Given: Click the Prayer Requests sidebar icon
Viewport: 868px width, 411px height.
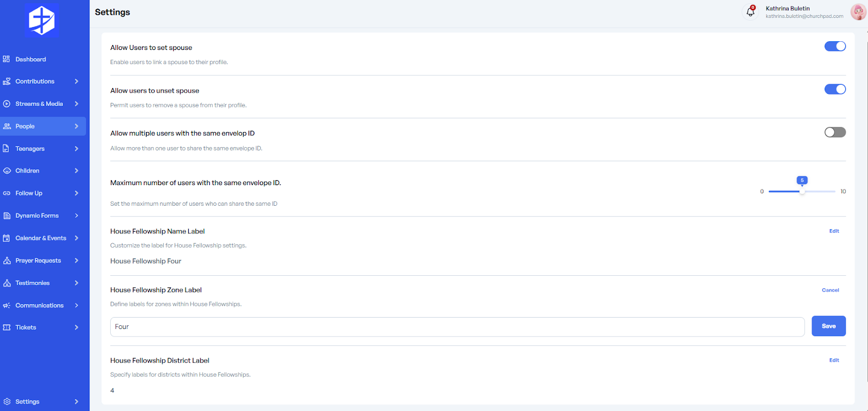Looking at the screenshot, I should point(7,261).
